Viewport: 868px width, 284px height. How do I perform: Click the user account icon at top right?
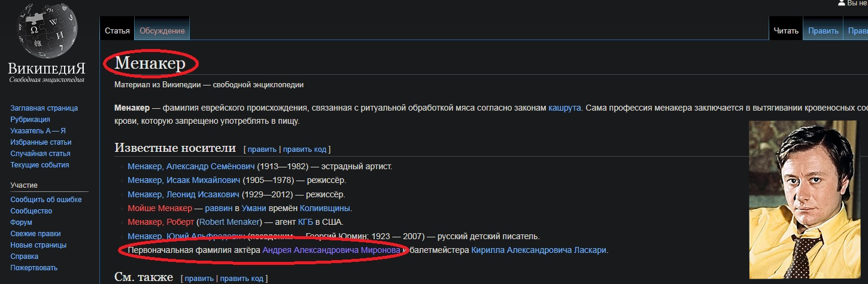pos(841,3)
